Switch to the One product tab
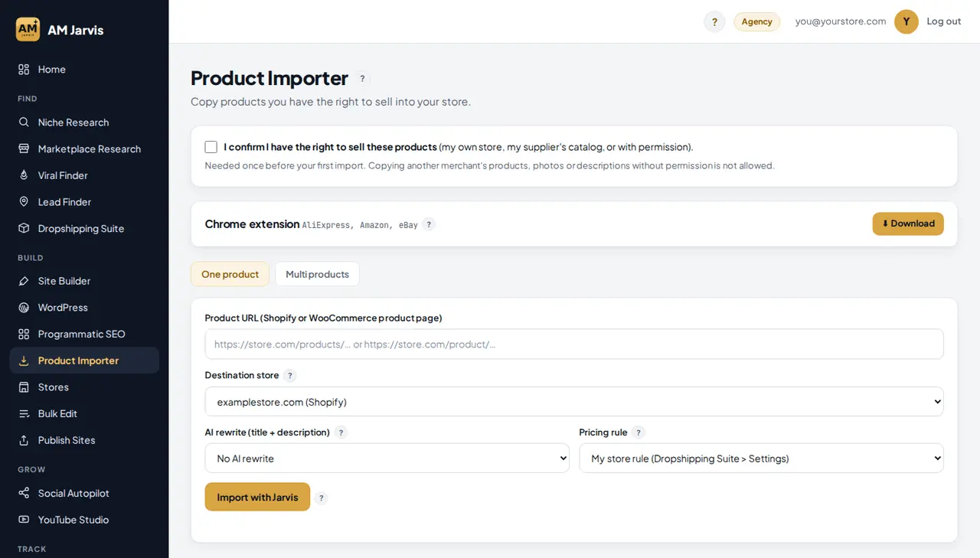This screenshot has width=980, height=558. [x=230, y=274]
